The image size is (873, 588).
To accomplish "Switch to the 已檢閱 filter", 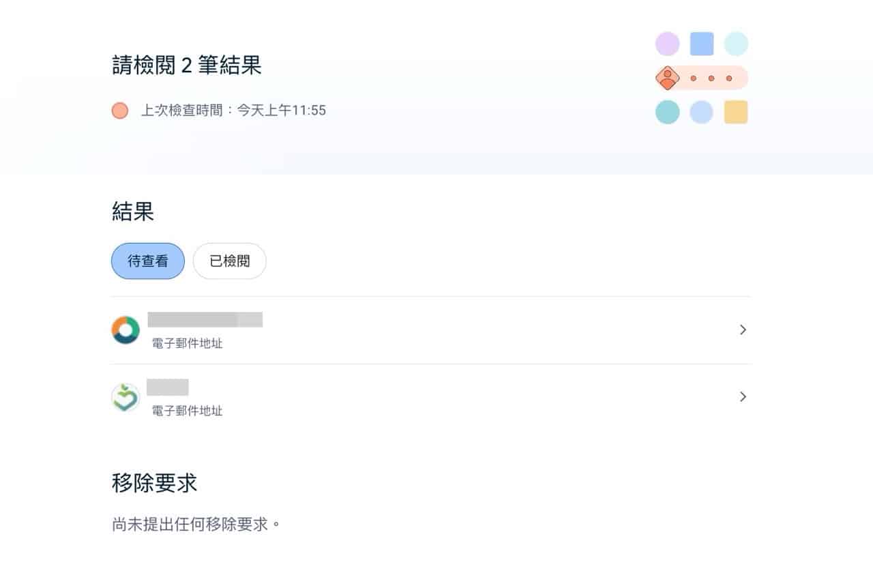I will 229,261.
